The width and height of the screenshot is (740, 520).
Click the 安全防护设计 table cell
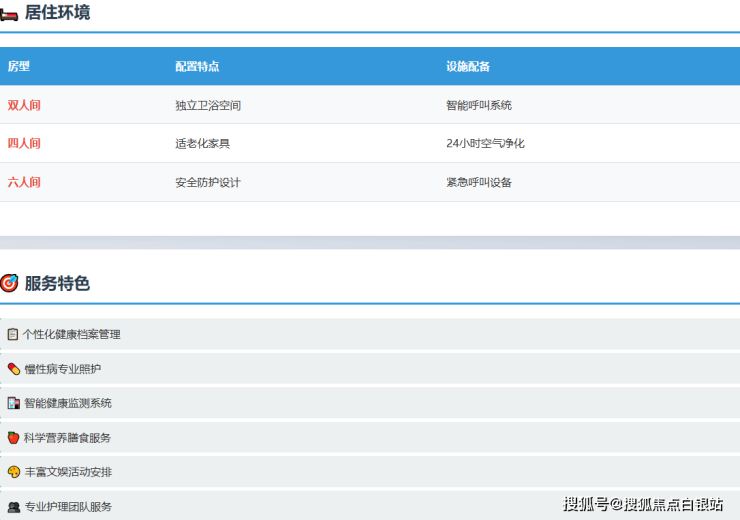coord(208,182)
